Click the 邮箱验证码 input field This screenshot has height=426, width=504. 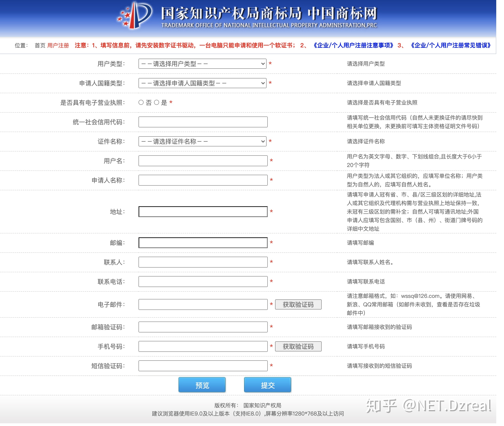coord(203,327)
